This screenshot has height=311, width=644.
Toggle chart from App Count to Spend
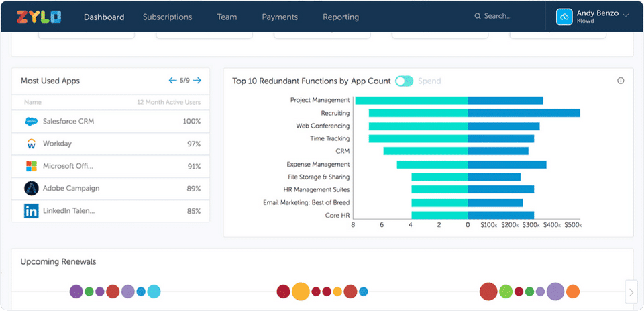point(404,81)
